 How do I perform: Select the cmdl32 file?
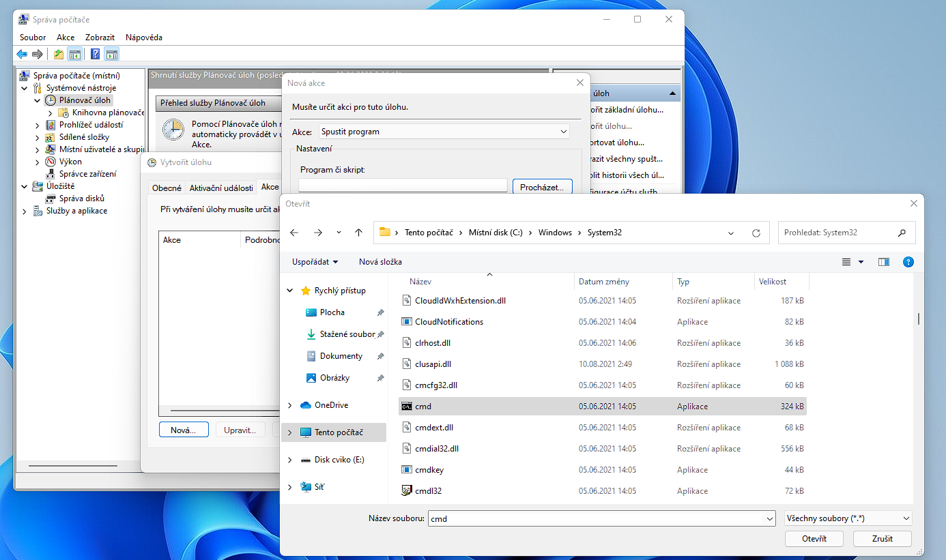[428, 491]
